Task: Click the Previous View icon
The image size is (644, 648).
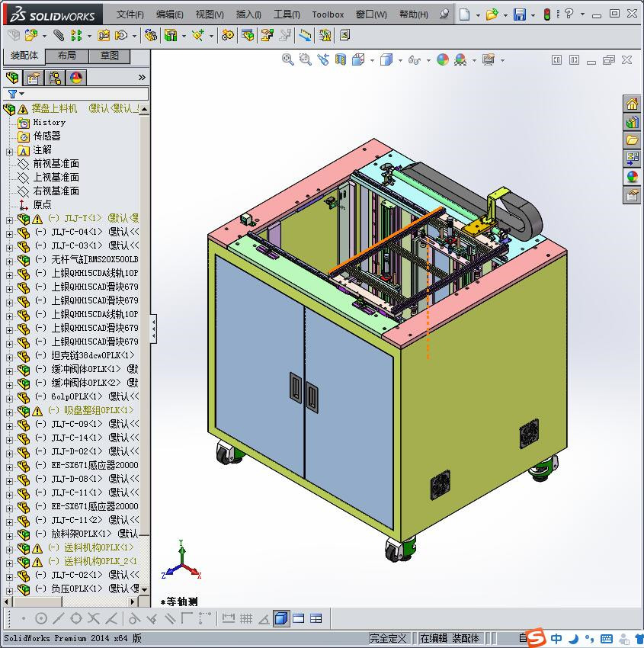Action: [323, 60]
